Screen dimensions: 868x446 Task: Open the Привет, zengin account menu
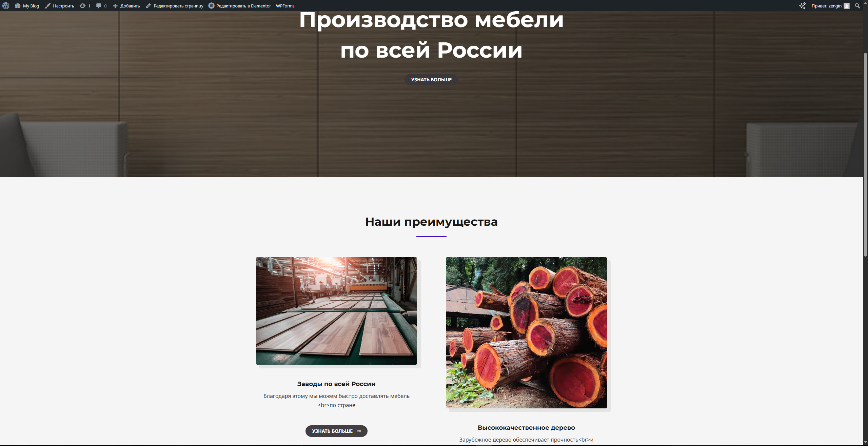pos(830,6)
